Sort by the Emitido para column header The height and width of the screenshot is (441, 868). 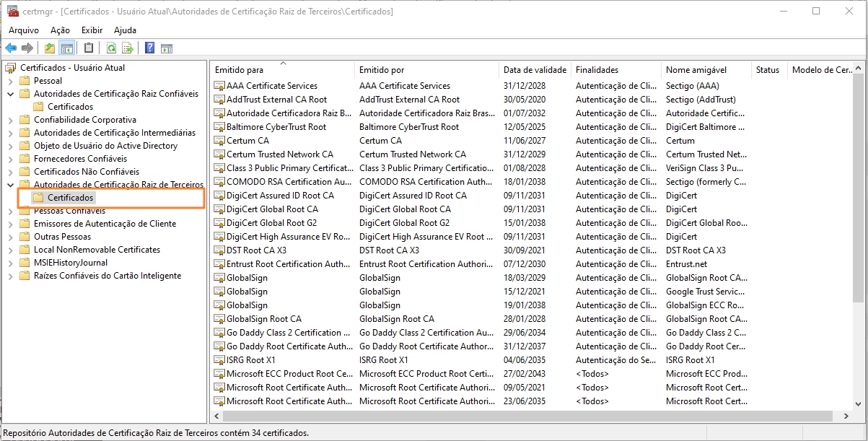(x=282, y=70)
